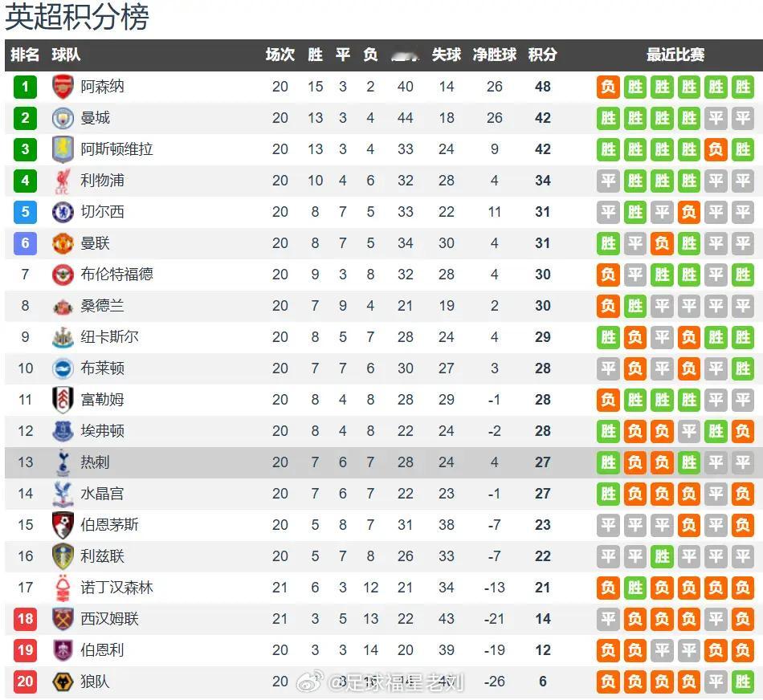Open team name 布伦特福德
This screenshot has height=700, width=763.
point(116,275)
